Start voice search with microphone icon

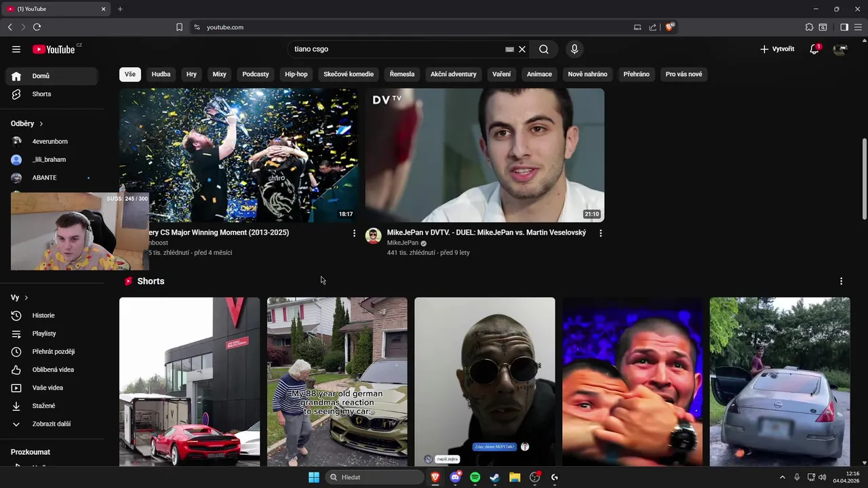pos(574,49)
